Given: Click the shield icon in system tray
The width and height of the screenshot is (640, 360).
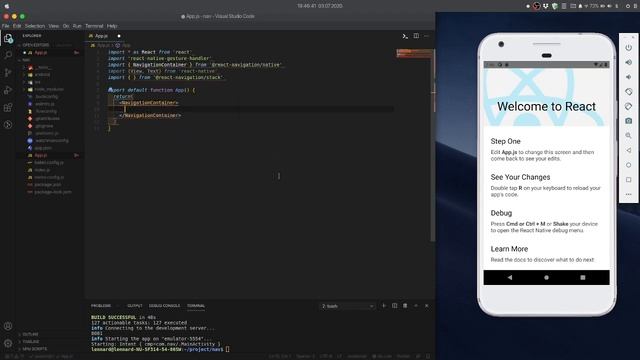Looking at the screenshot, I should coord(555,6).
